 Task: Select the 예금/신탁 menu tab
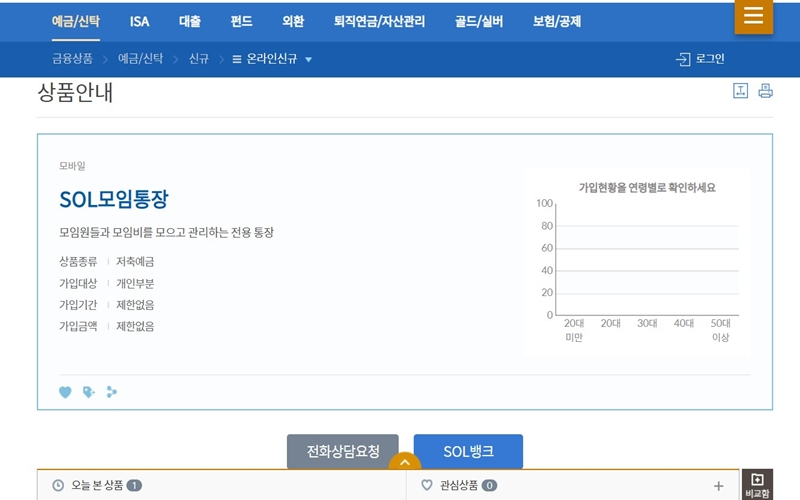pos(76,21)
